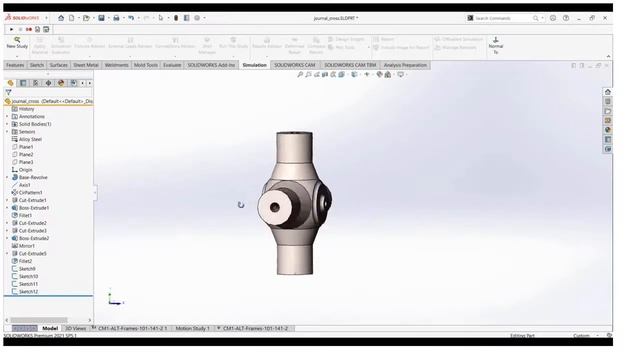Screen dimensions: 640x360
Task: Switch to the Evaluate tab
Action: point(172,65)
